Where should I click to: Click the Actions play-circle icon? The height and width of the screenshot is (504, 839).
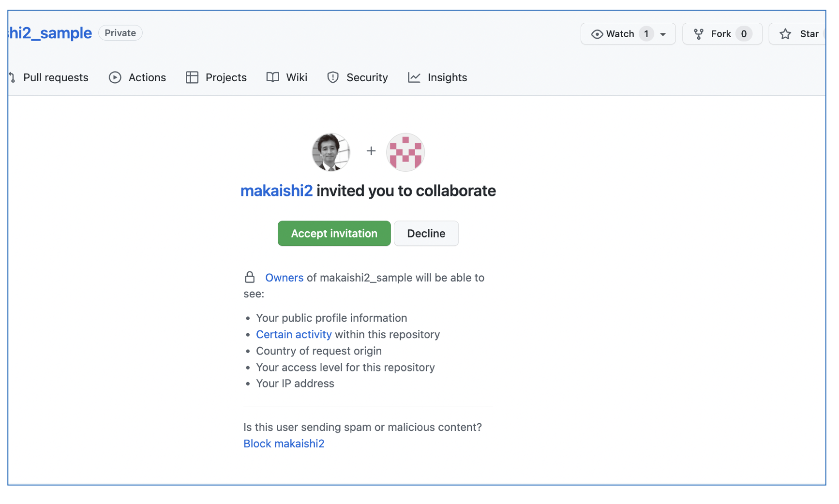pos(115,77)
